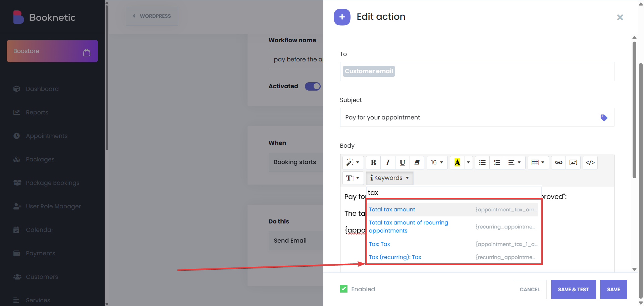Open the insert table dropdown
Screen dimensions: 644x306
538,163
